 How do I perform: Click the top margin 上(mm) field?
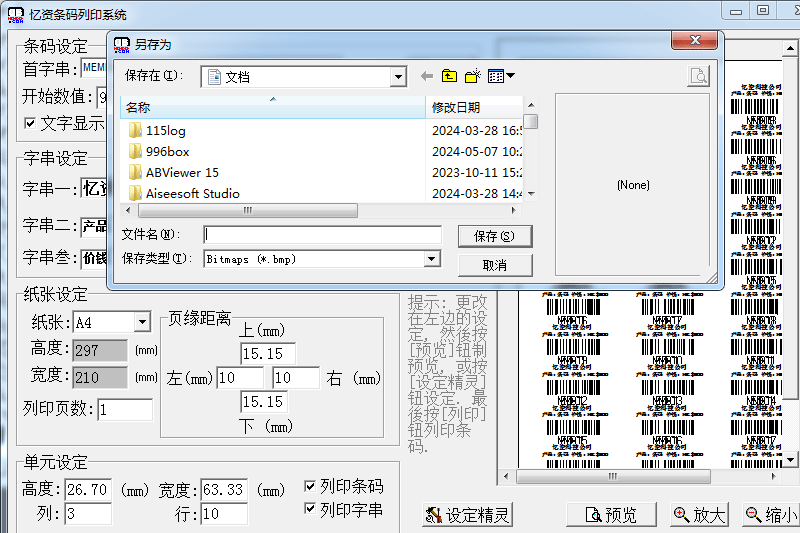coord(268,353)
